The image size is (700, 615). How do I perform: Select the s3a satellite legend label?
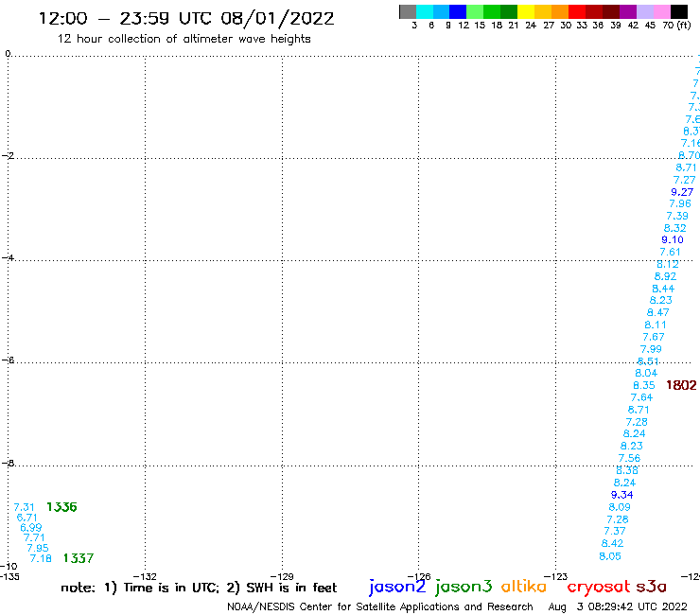(652, 587)
